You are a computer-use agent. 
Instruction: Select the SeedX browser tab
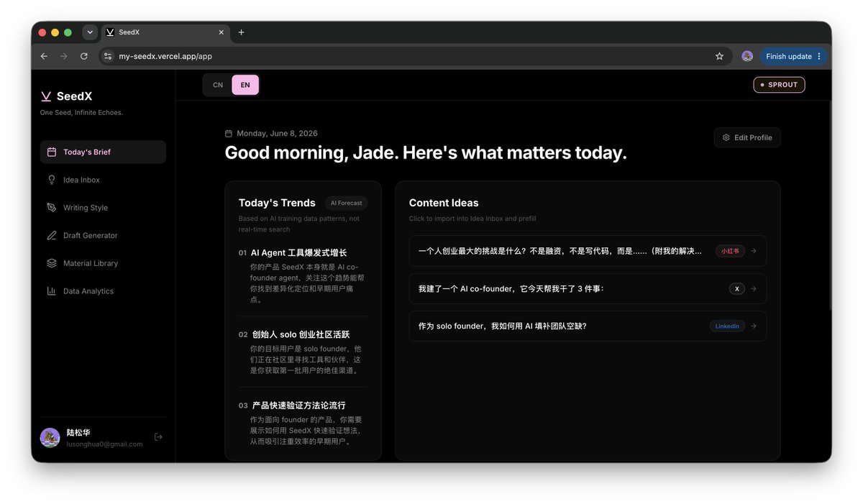pyautogui.click(x=165, y=32)
